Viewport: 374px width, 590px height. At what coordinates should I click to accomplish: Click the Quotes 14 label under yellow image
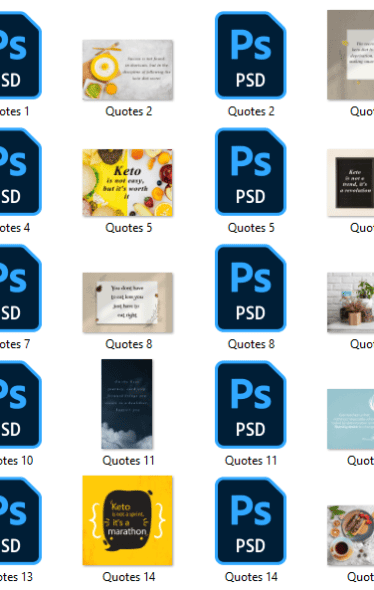129,577
